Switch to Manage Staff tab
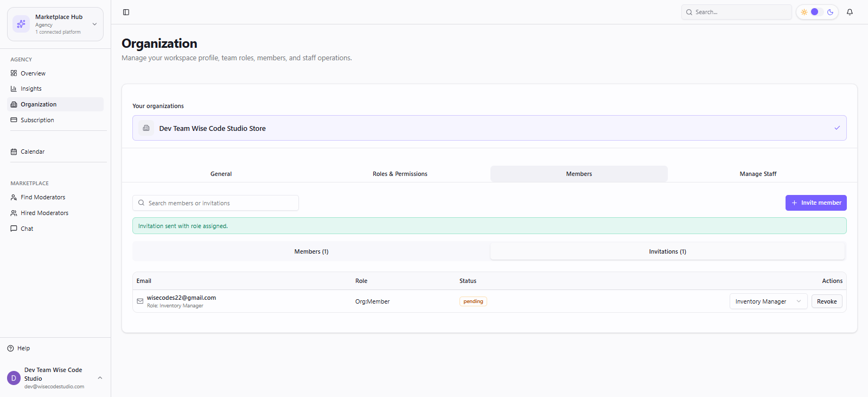This screenshot has width=868, height=397. tap(758, 174)
